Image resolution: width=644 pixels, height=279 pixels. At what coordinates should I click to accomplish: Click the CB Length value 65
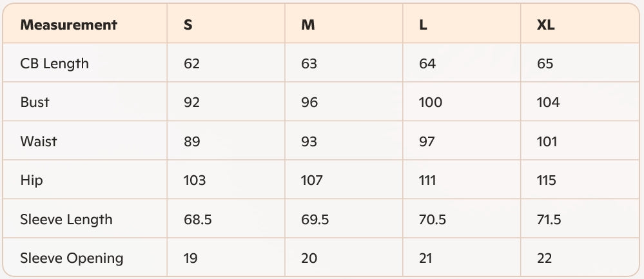pyautogui.click(x=545, y=64)
